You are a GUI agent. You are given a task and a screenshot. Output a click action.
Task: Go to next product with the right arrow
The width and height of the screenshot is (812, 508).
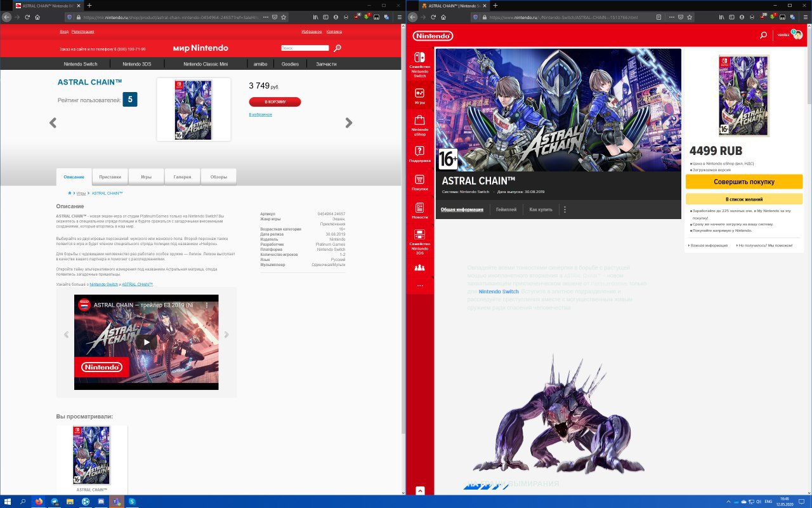pos(348,123)
